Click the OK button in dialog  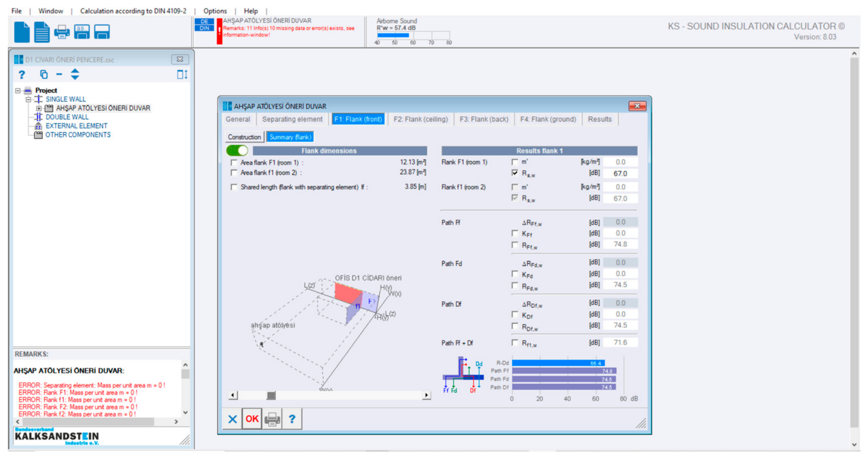tap(252, 419)
